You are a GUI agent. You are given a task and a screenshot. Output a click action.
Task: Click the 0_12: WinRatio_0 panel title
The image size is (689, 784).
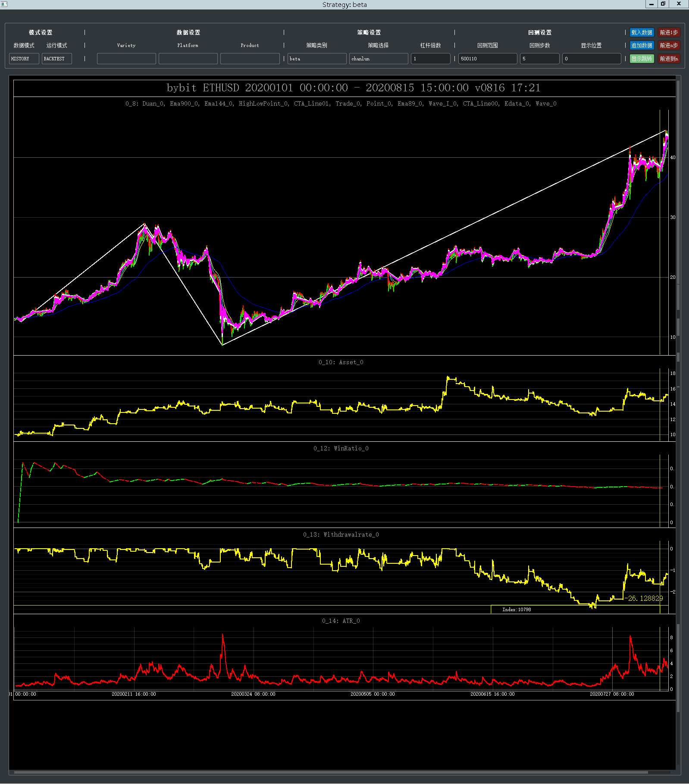[x=341, y=448]
